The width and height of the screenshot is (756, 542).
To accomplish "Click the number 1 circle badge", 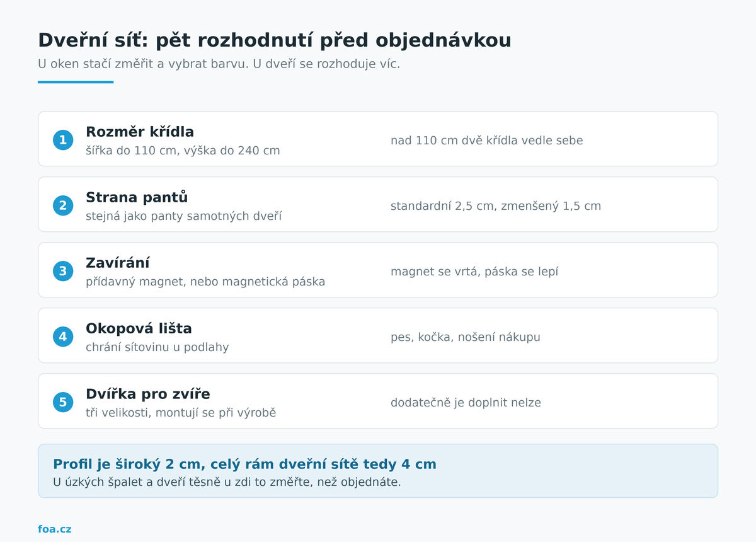I will (x=63, y=140).
